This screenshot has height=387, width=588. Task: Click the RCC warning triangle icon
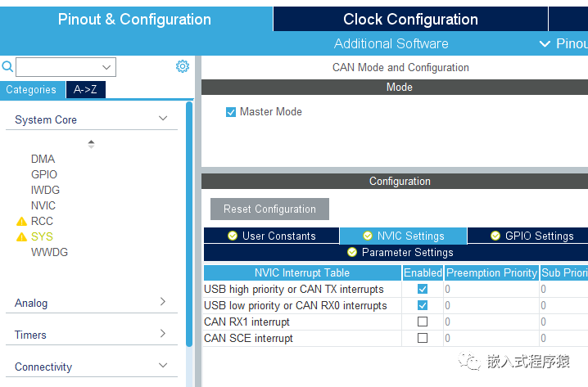click(x=21, y=222)
